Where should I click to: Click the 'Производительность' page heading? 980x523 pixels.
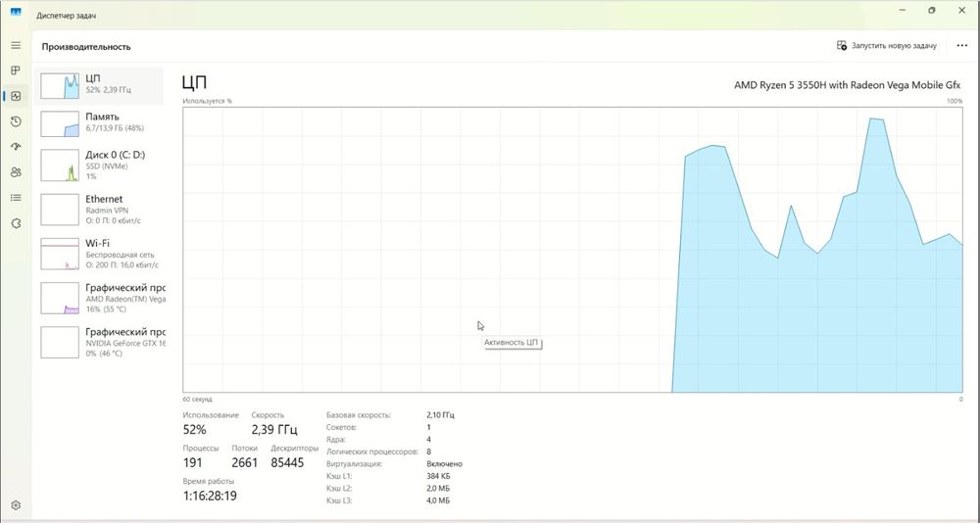click(x=86, y=47)
